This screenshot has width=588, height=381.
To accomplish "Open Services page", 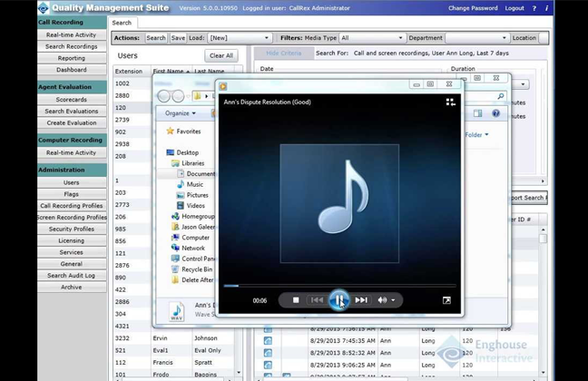I will click(x=72, y=252).
